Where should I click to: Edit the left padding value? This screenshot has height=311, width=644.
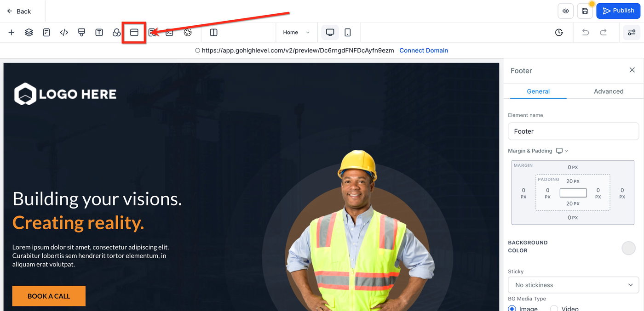point(547,193)
